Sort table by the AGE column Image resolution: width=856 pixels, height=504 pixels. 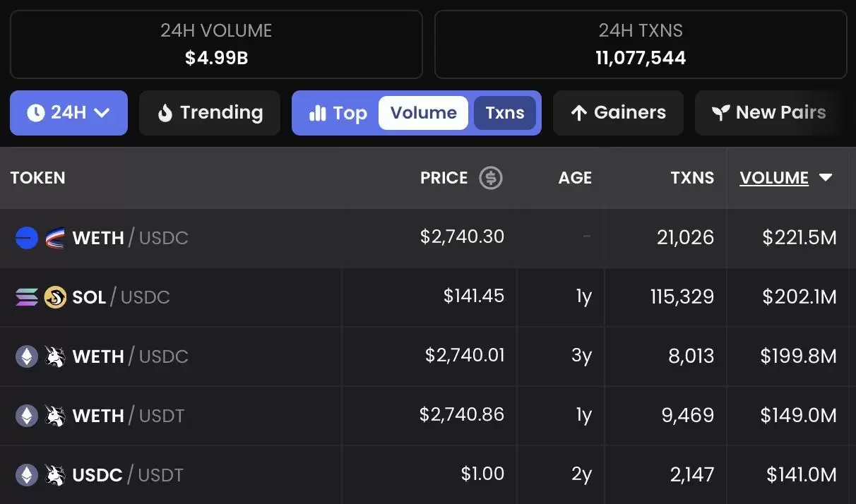[575, 178]
